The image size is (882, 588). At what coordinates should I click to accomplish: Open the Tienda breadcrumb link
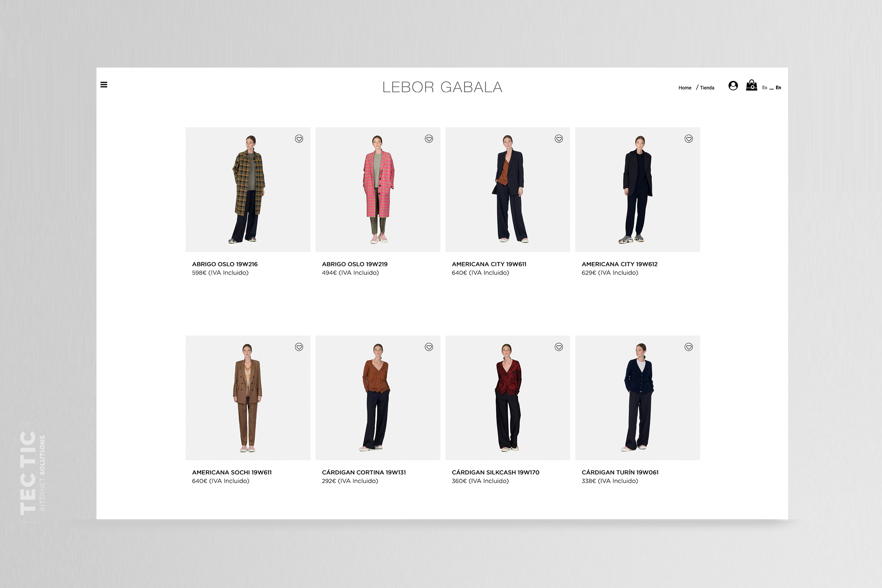tap(707, 88)
